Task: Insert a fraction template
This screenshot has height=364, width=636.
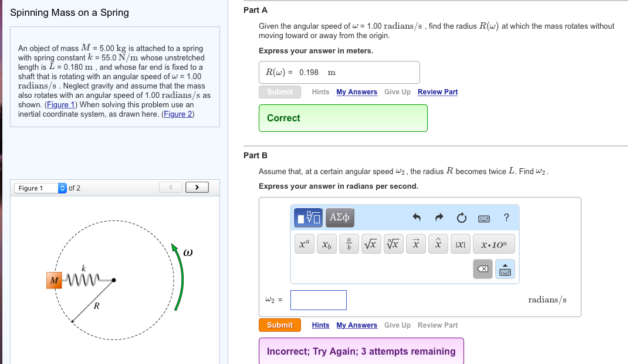Action: click(x=349, y=243)
